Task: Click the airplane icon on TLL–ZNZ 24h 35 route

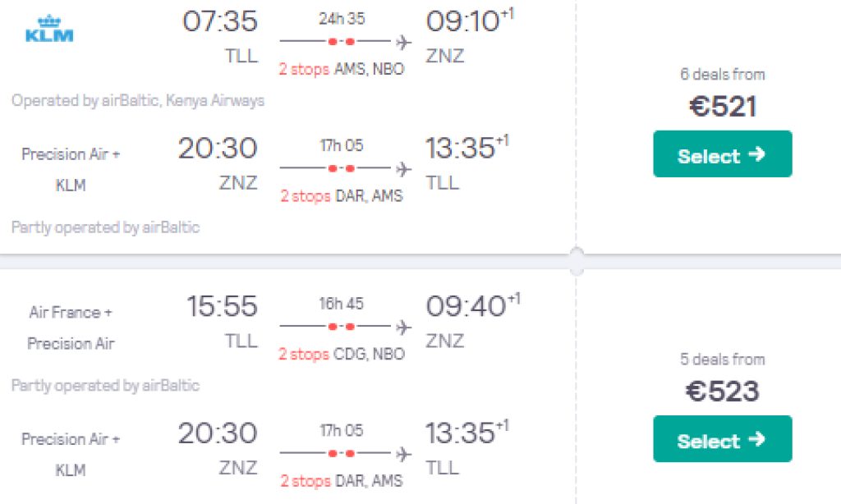Action: pos(403,41)
